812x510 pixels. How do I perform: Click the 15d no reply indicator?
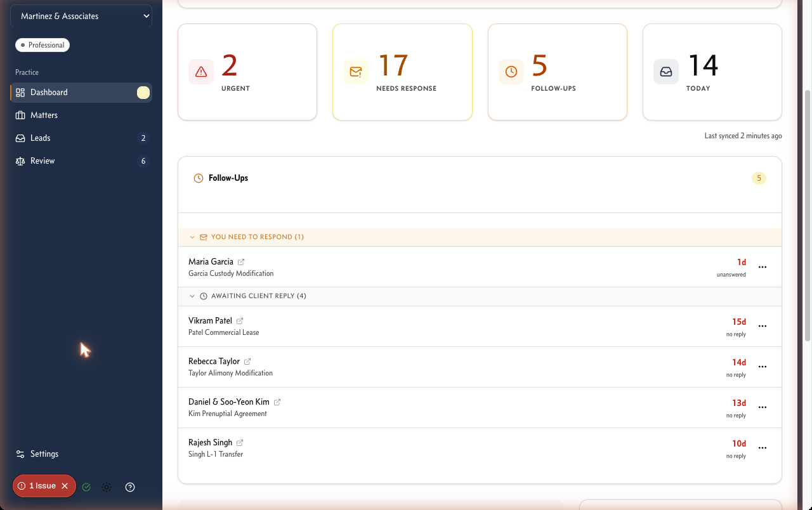pyautogui.click(x=736, y=327)
